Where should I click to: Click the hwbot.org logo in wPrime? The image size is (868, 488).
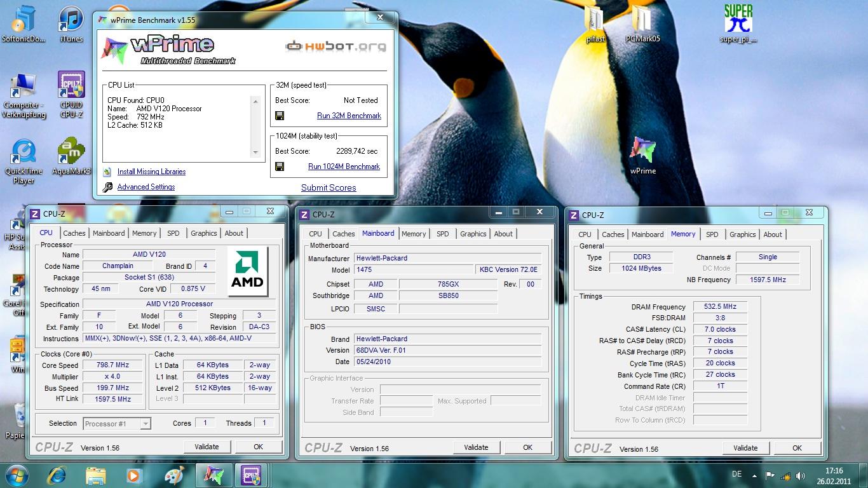click(x=335, y=46)
